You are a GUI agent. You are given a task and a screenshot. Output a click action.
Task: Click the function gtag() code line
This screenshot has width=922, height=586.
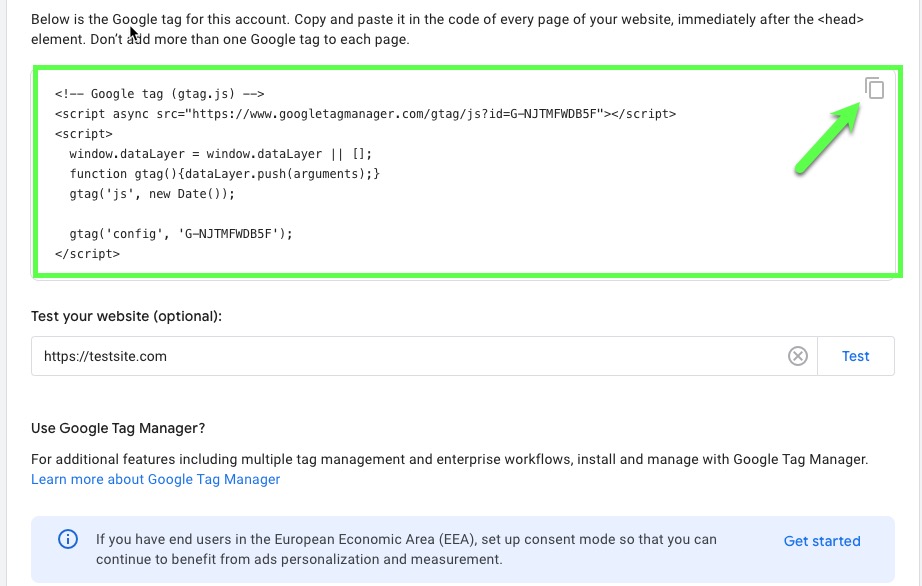[x=225, y=174]
